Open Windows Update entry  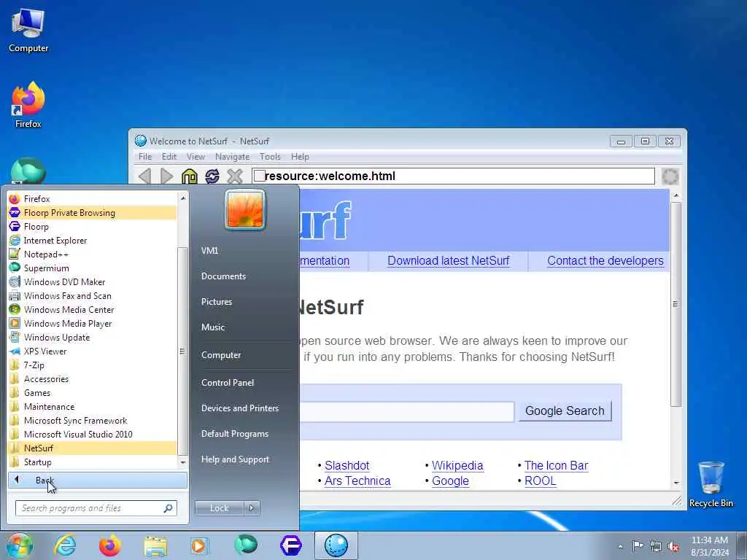92,337
